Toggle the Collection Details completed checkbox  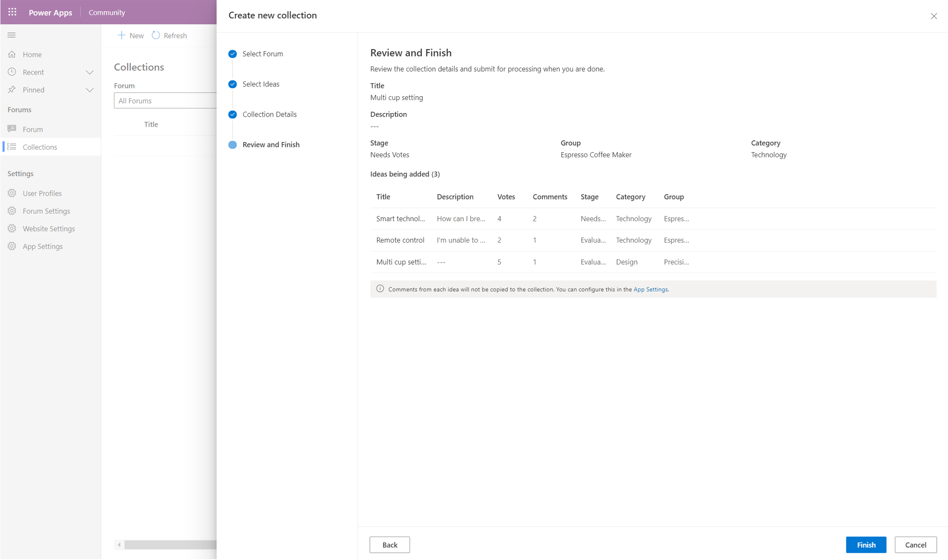click(233, 114)
